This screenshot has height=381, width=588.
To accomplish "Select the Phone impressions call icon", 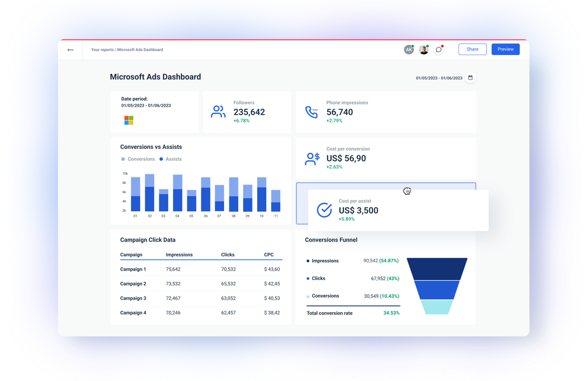I will 311,111.
